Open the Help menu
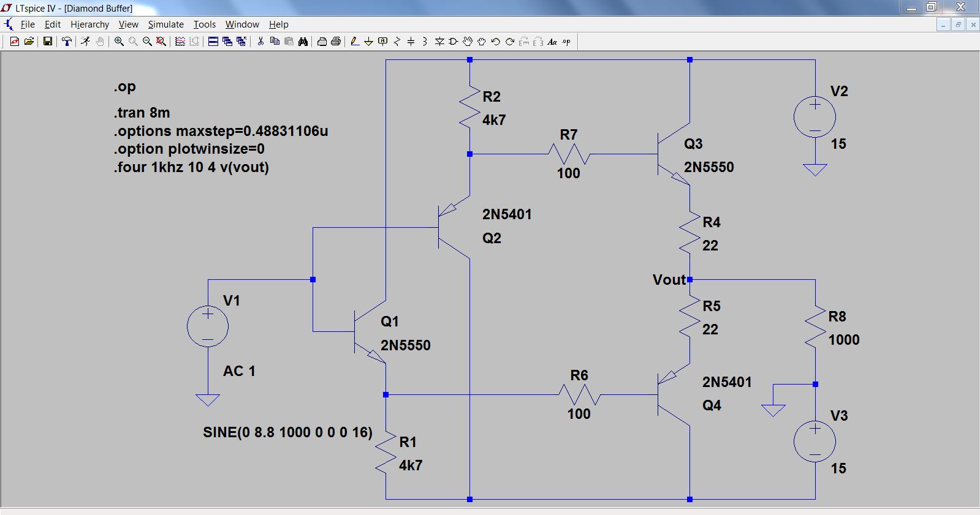This screenshot has height=515, width=980. click(x=279, y=24)
